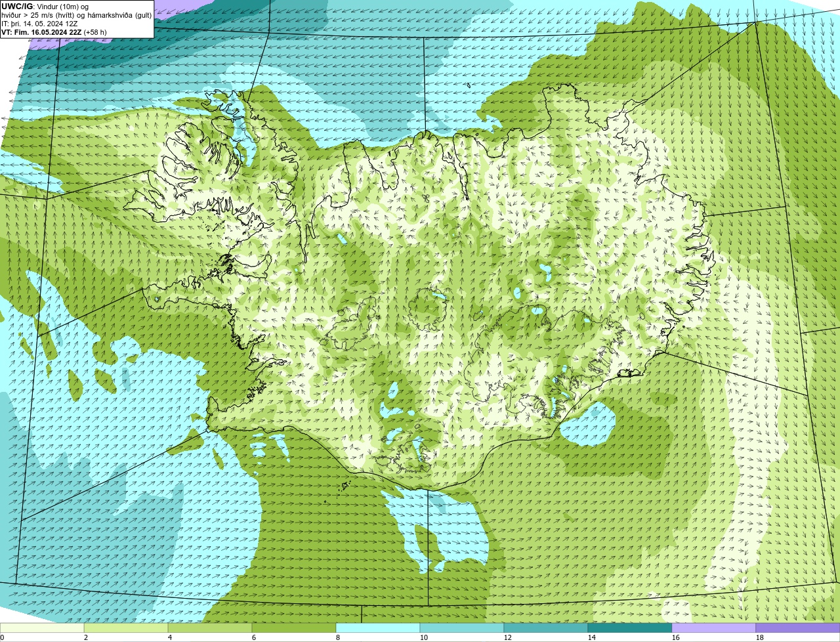Select the darker purple swatch above 18 m/s
This screenshot has width=840, height=642.
tap(798, 628)
